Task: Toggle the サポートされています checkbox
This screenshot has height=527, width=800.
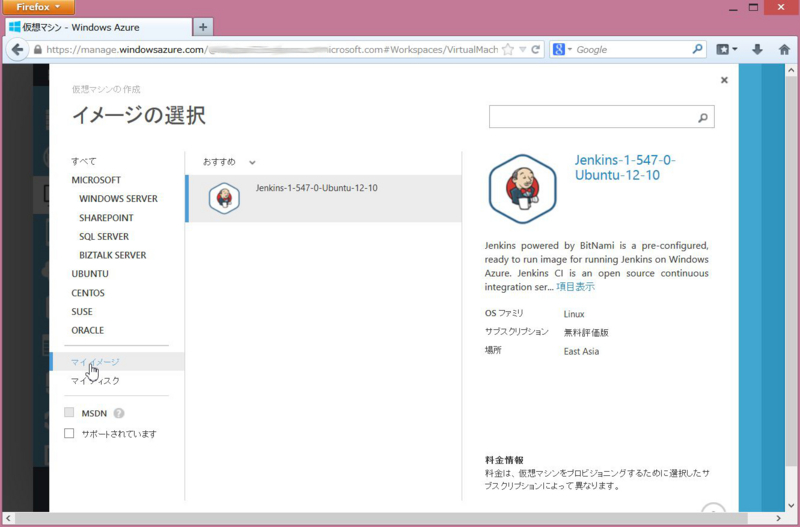Action: (x=69, y=433)
